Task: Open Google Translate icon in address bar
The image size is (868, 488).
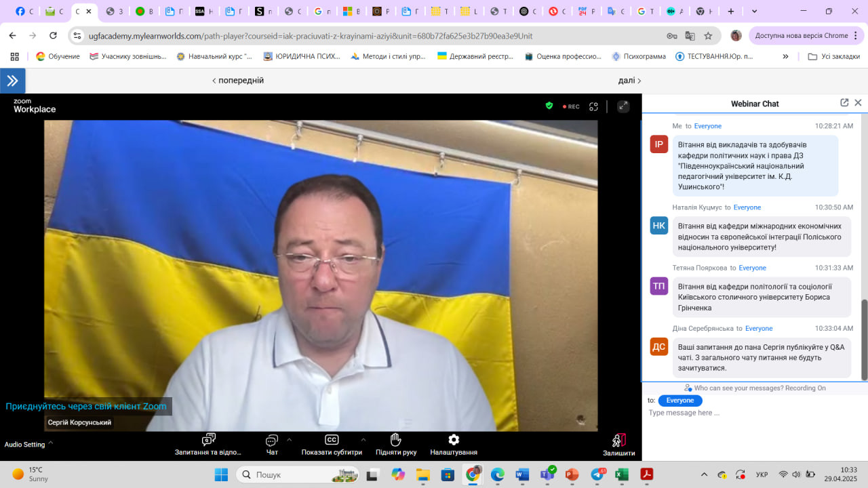Action: [690, 36]
